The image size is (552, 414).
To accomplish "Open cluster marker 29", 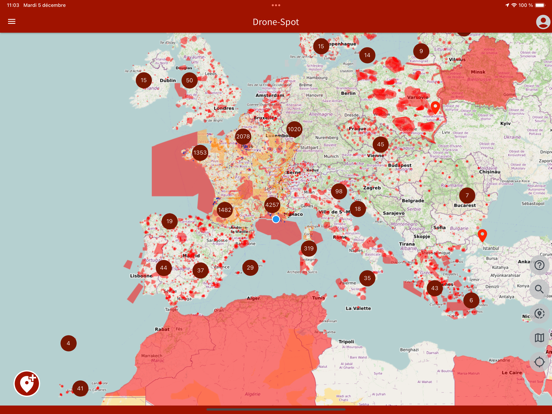I will pos(250,268).
